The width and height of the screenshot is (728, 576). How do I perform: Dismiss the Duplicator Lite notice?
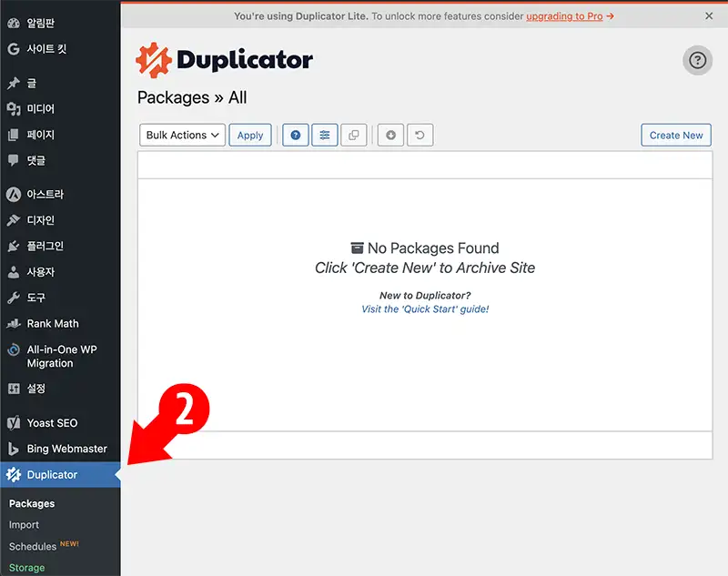pos(709,15)
